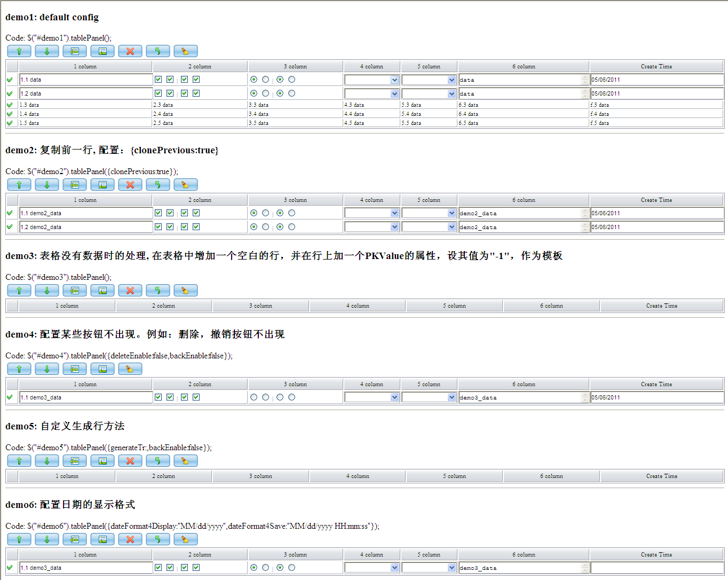Click the move-up arrow button in demo1 toolbar
Screen dimensions: 728x580
[x=19, y=51]
